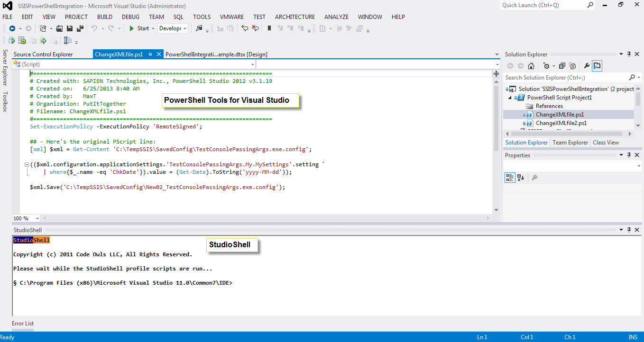Click in the Search Solution Explorer field
This screenshot has width=644, height=342.
click(x=565, y=77)
